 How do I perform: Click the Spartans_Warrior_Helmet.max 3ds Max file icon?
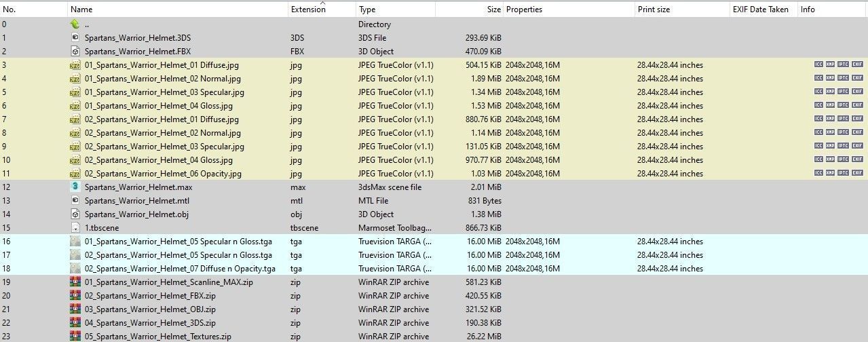[x=75, y=187]
